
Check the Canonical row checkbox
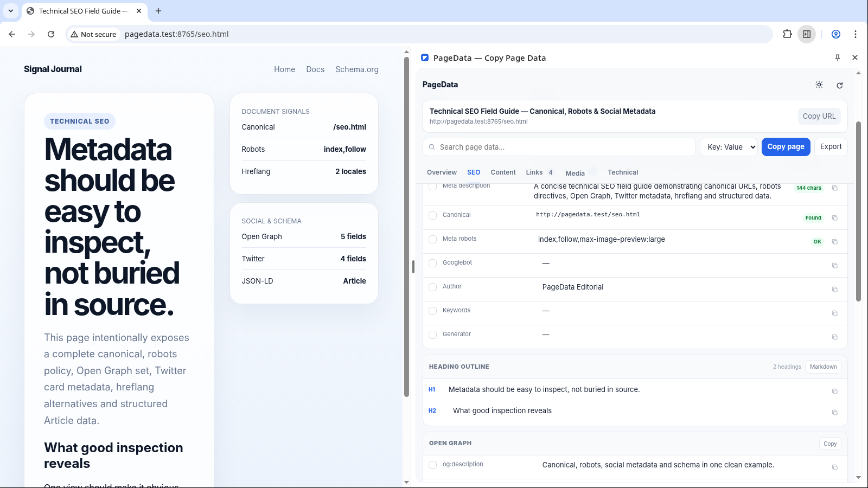433,215
